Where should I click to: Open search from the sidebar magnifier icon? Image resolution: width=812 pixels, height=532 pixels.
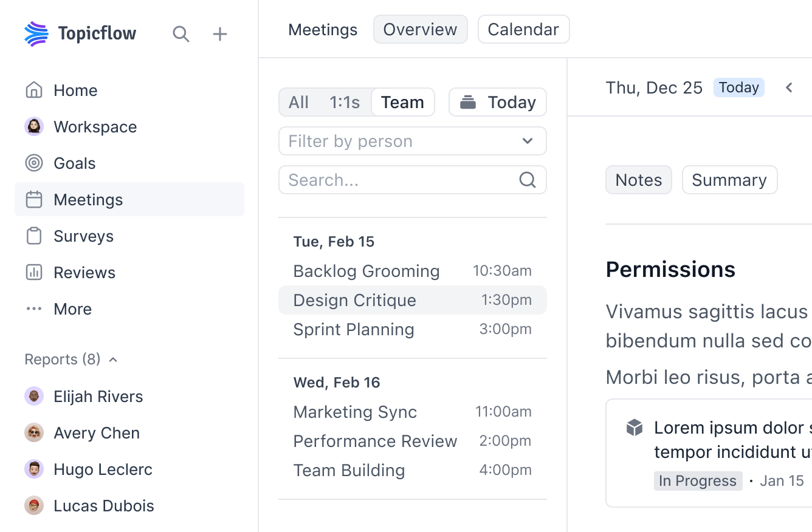click(181, 34)
